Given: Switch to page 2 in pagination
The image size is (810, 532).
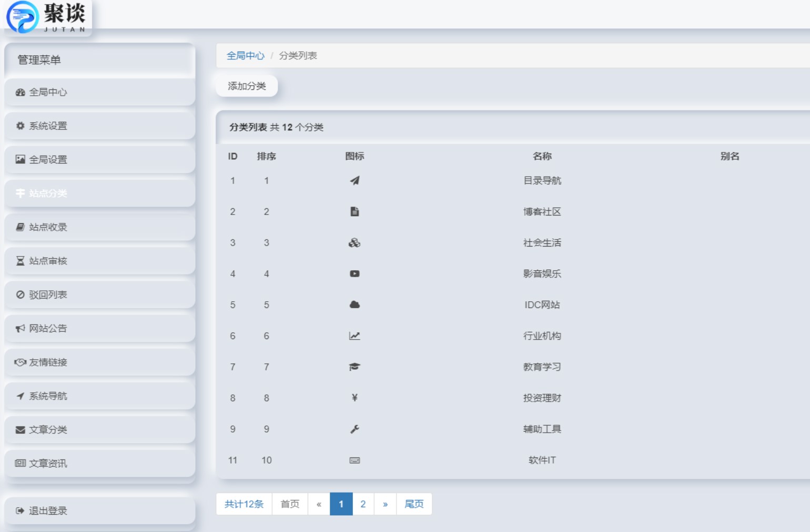Looking at the screenshot, I should coord(363,504).
